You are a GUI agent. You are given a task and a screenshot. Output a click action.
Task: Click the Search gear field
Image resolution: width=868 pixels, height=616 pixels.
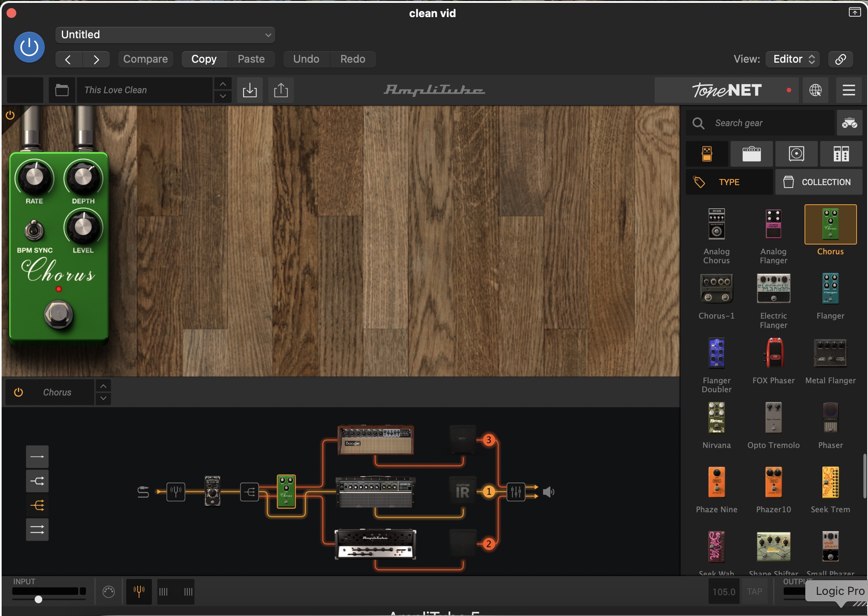[760, 123]
